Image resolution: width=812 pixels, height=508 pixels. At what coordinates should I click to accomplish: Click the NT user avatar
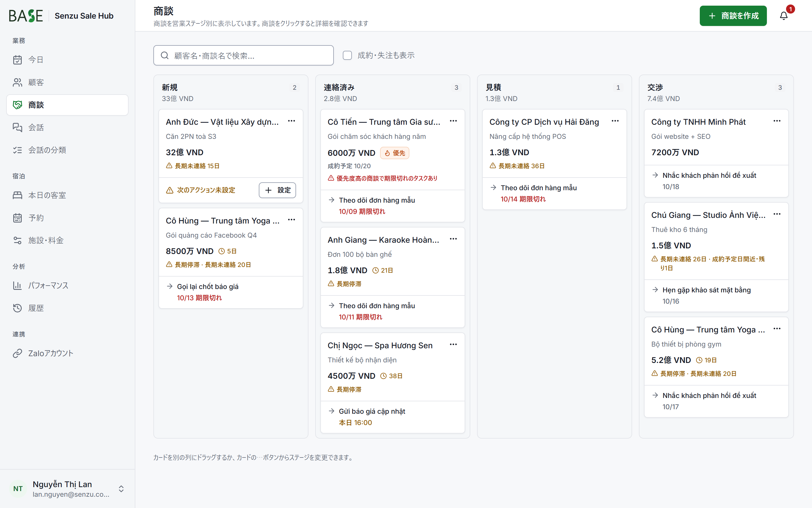(18, 489)
